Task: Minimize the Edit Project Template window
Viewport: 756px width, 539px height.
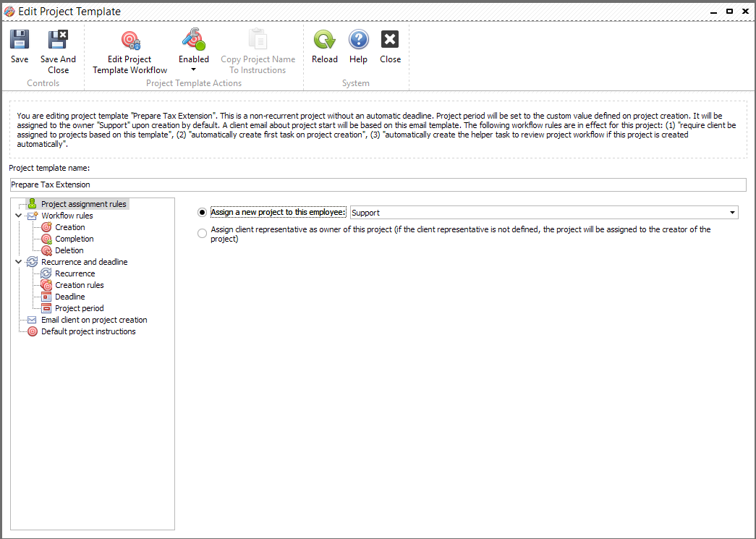Action: coord(713,12)
